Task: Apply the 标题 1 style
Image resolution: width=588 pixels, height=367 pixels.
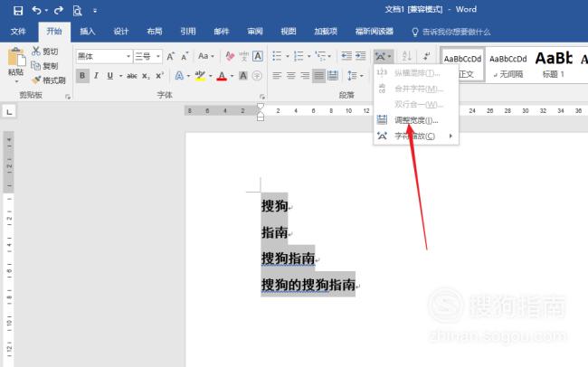Action: 554,64
